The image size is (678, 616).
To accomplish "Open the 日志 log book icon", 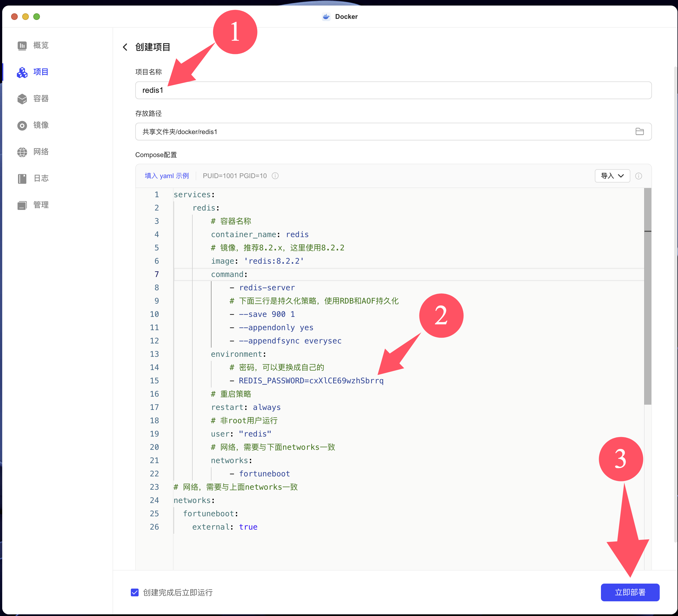I will pos(22,178).
